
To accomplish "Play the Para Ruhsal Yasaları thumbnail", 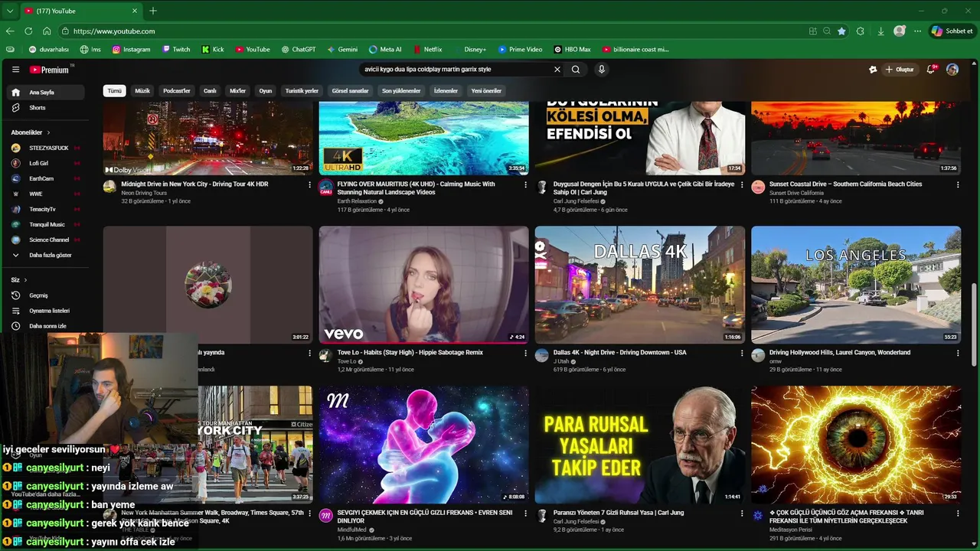I will click(x=640, y=445).
